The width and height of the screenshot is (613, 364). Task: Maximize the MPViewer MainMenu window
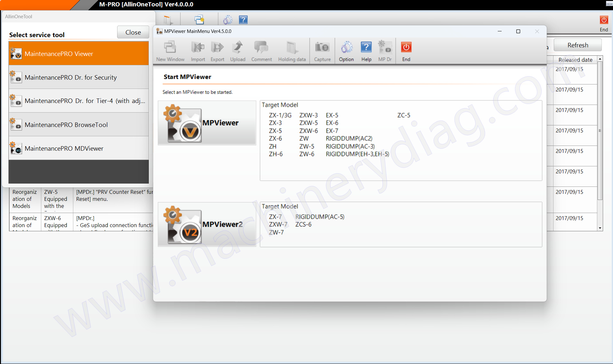(518, 31)
